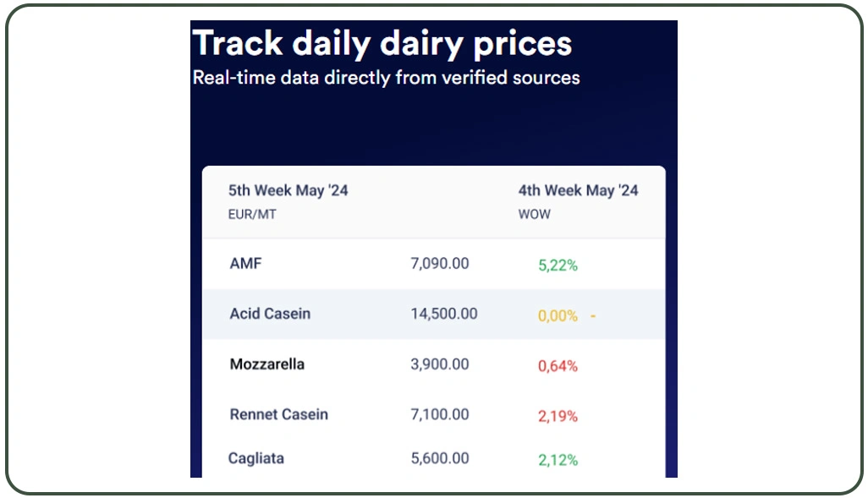Select the "5th Week May '24" column header
The image size is (868, 498).
tap(288, 190)
